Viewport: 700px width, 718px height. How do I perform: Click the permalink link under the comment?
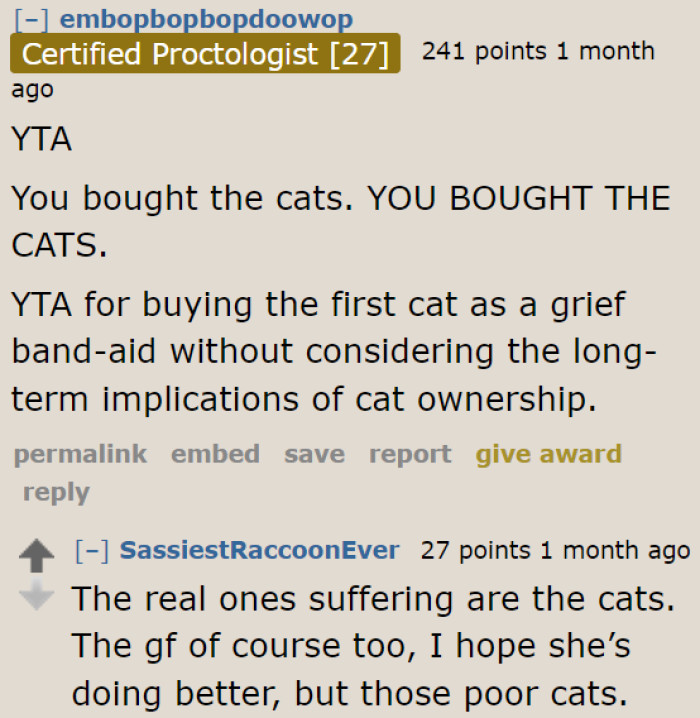tap(80, 454)
